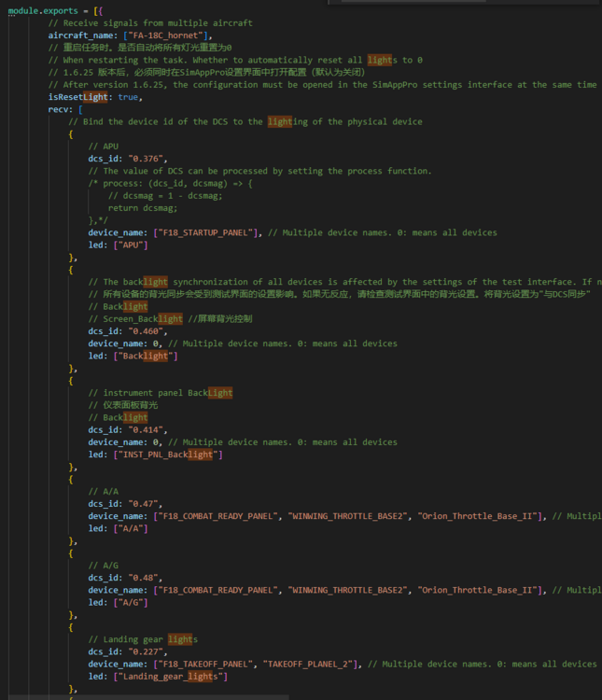Select the horizontal scrollbar thumb at editor bottom

pos(149,697)
